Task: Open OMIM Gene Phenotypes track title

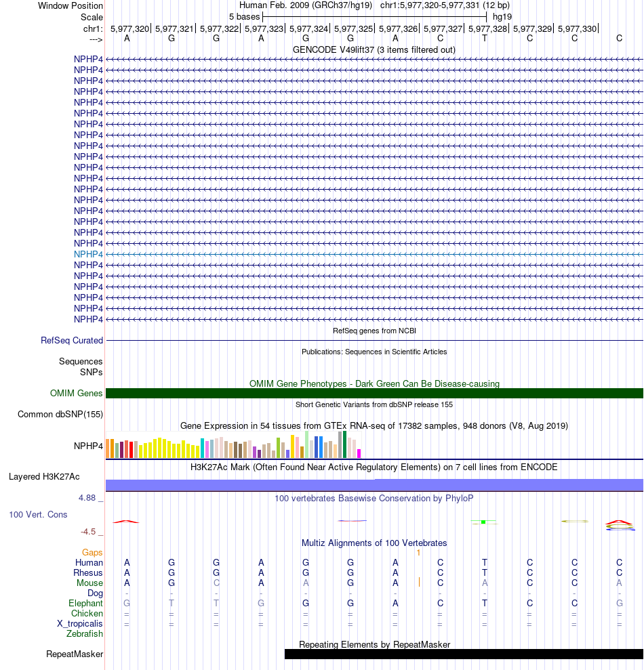Action: tap(374, 383)
